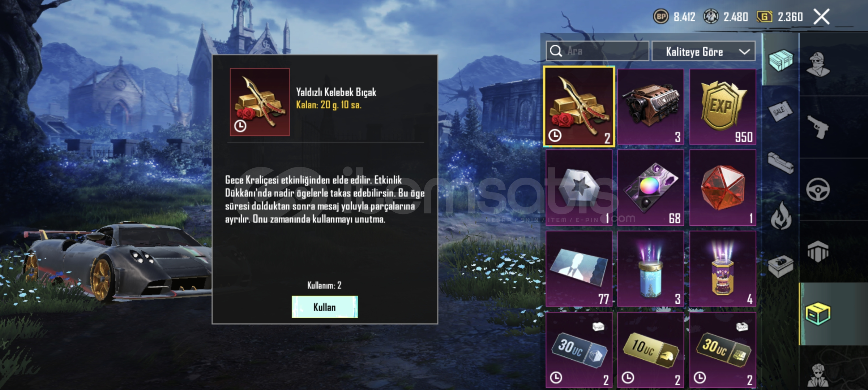Select the EXP card item 950
868x390 pixels.
point(722,107)
